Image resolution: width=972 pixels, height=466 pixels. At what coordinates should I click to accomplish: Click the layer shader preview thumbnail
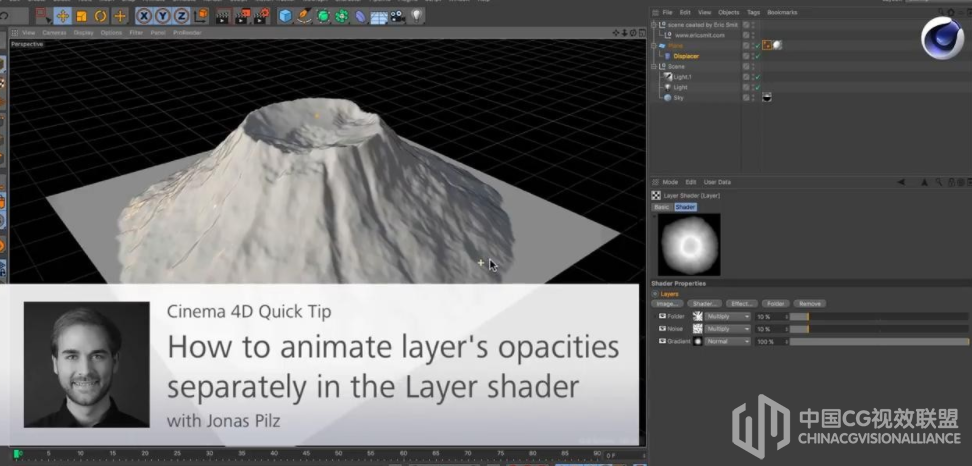click(x=689, y=245)
